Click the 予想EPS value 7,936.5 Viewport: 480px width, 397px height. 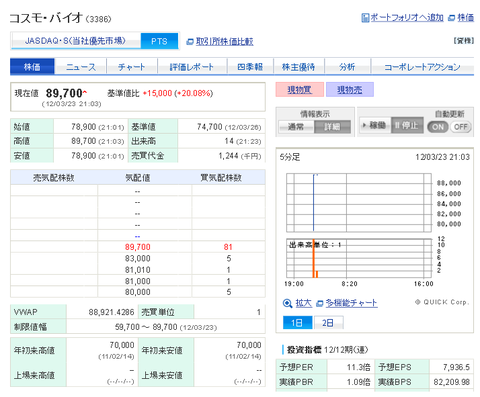click(456, 367)
